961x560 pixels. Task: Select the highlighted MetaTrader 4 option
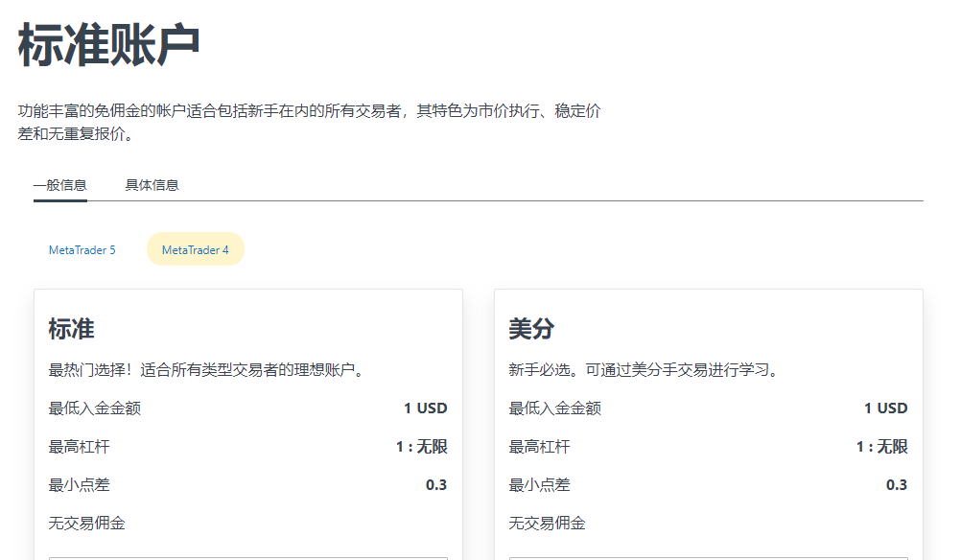(x=196, y=249)
